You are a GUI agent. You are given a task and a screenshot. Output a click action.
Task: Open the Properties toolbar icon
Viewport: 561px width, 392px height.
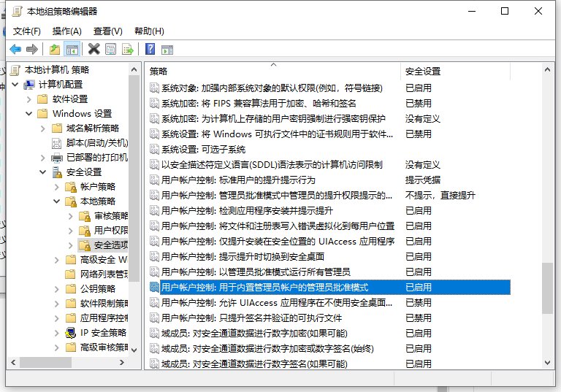coord(110,49)
